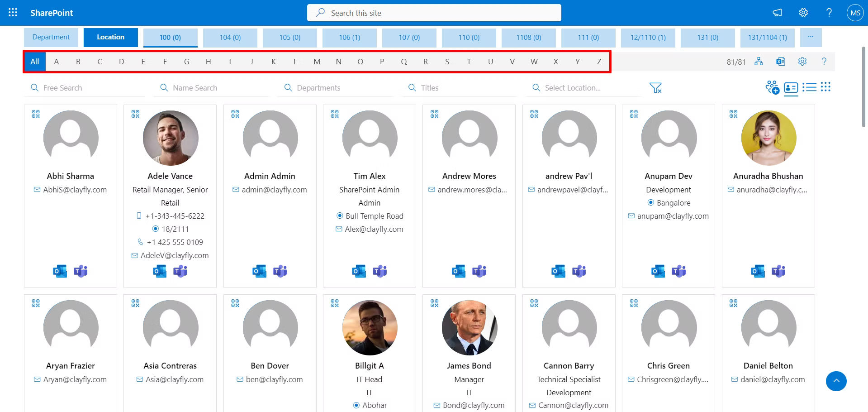Image resolution: width=868 pixels, height=412 pixels.
Task: Click the Free Search field
Action: [85, 88]
